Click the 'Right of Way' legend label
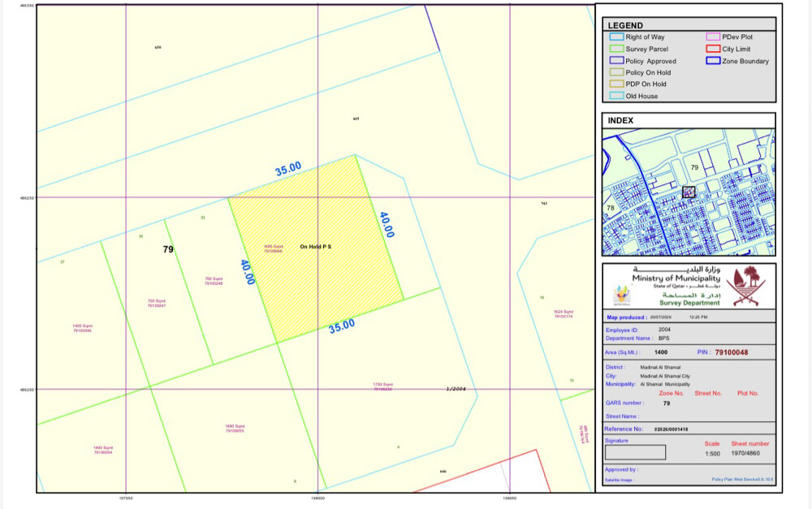Screen dimensions: 812x509 (x=645, y=37)
